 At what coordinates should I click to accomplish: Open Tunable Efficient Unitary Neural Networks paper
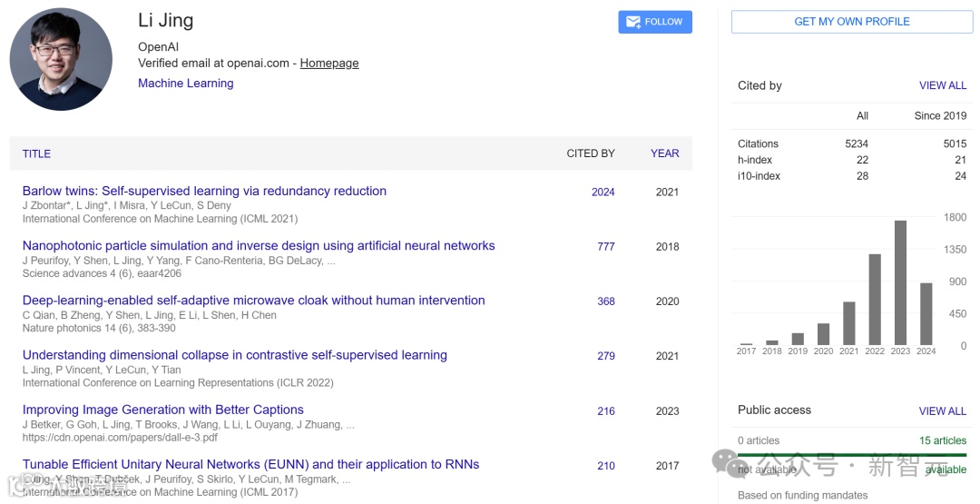pos(250,465)
